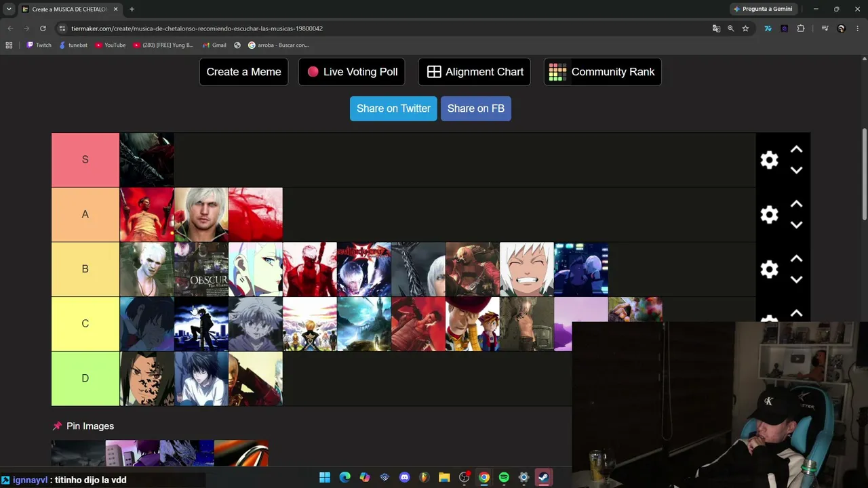Open the zoom magnifier in address bar
Viewport: 868px width, 488px height.
730,28
